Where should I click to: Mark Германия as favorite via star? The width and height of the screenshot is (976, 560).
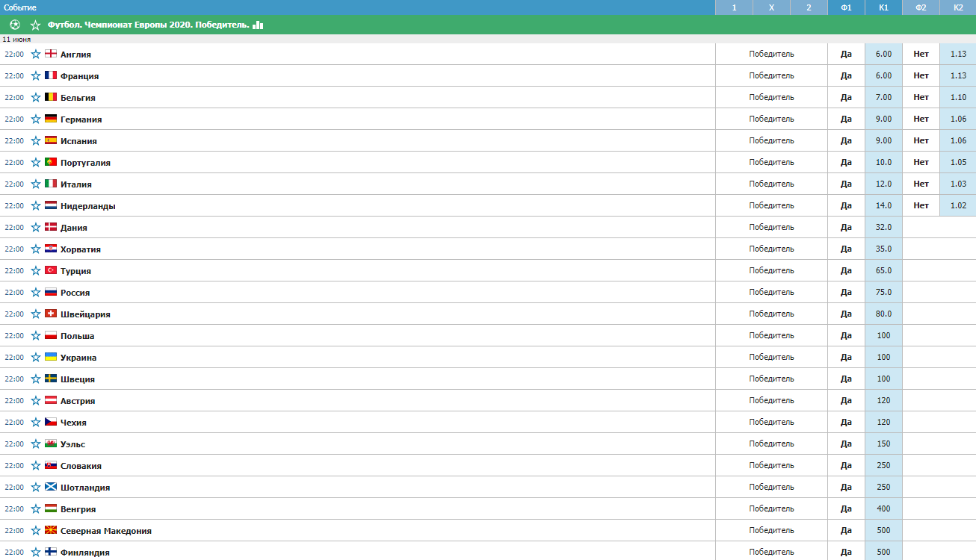(x=35, y=119)
